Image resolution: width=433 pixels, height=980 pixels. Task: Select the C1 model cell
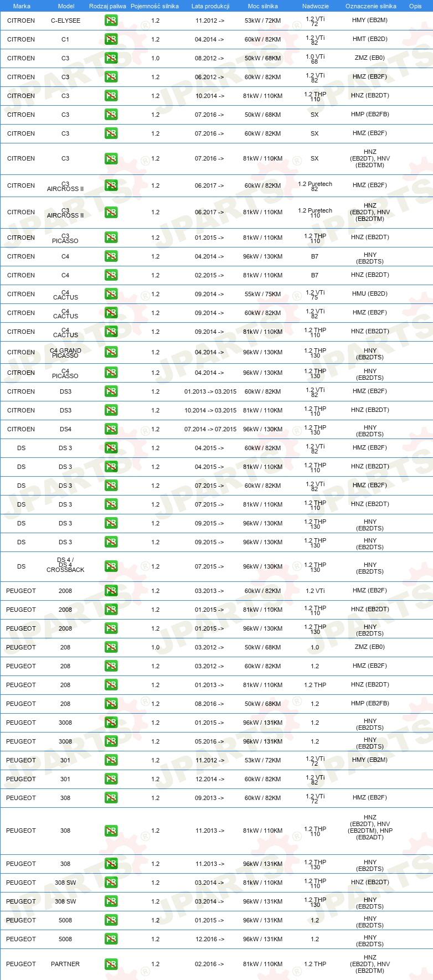pyautogui.click(x=65, y=39)
